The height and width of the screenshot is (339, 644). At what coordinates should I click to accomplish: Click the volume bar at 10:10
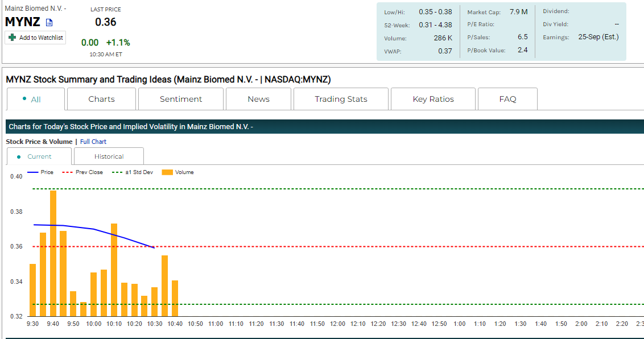114,270
